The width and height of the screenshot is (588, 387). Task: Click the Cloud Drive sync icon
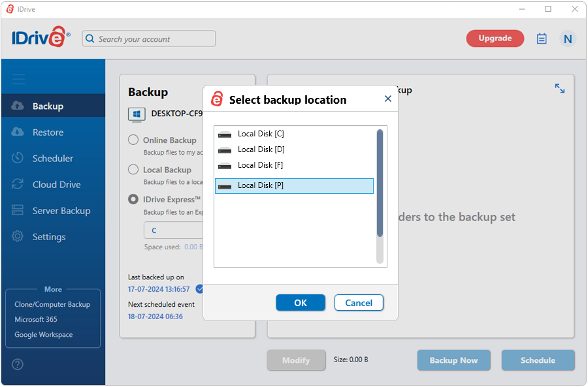pos(17,184)
